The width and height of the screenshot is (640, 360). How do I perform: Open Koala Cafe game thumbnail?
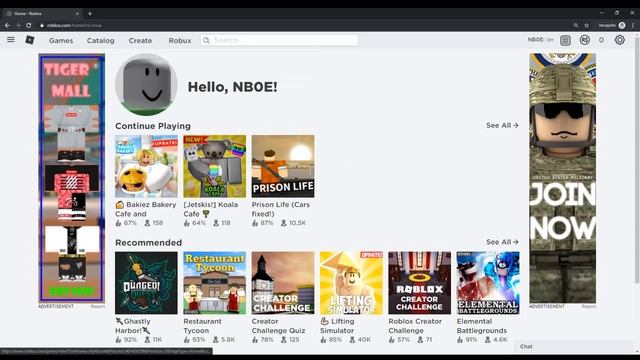215,167
